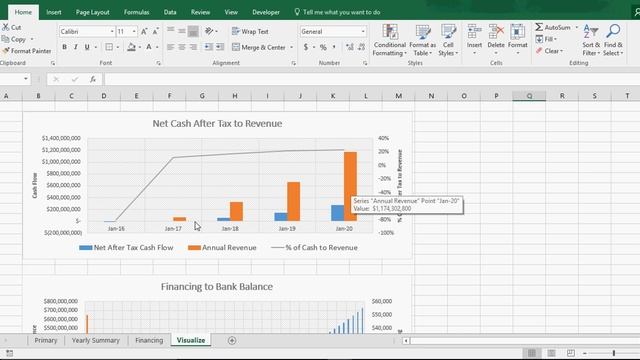The image size is (640, 360).
Task: Click the Insert cells icon
Action: coord(474,32)
